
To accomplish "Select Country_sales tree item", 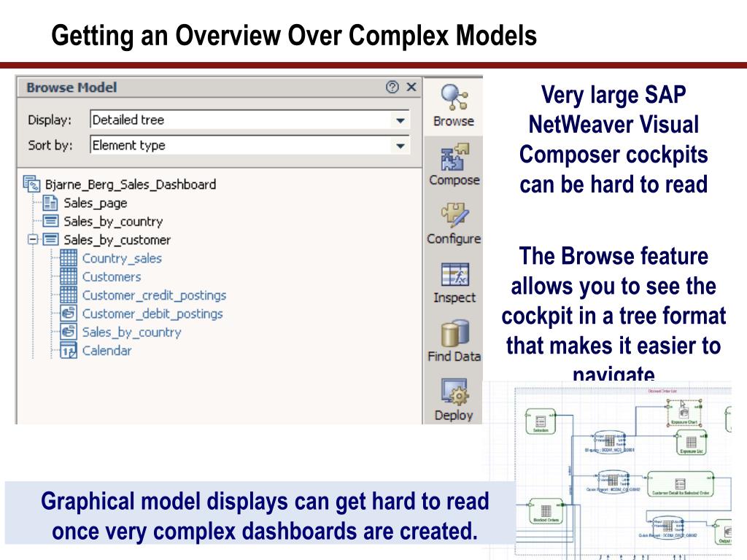I will pos(122,259).
